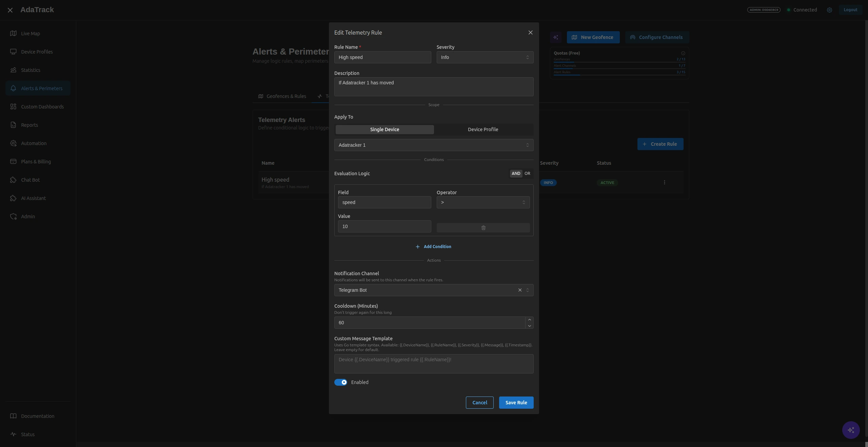This screenshot has height=447, width=868.
Task: Click the green Connected status indicator
Action: (x=802, y=10)
